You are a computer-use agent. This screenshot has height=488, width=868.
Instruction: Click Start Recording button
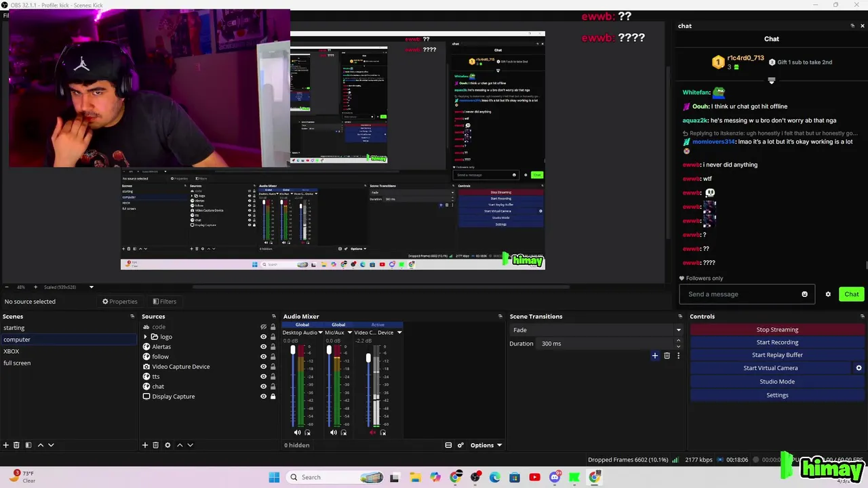[x=777, y=342]
